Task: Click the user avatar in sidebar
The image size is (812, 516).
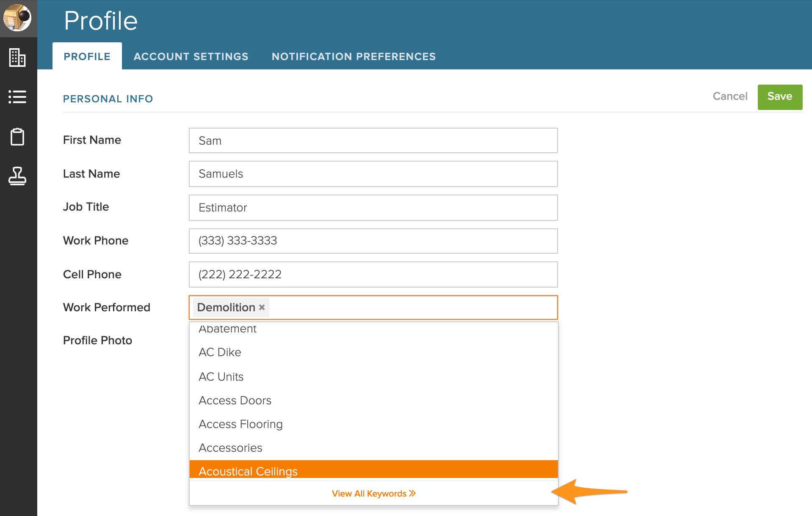Action: point(18,18)
